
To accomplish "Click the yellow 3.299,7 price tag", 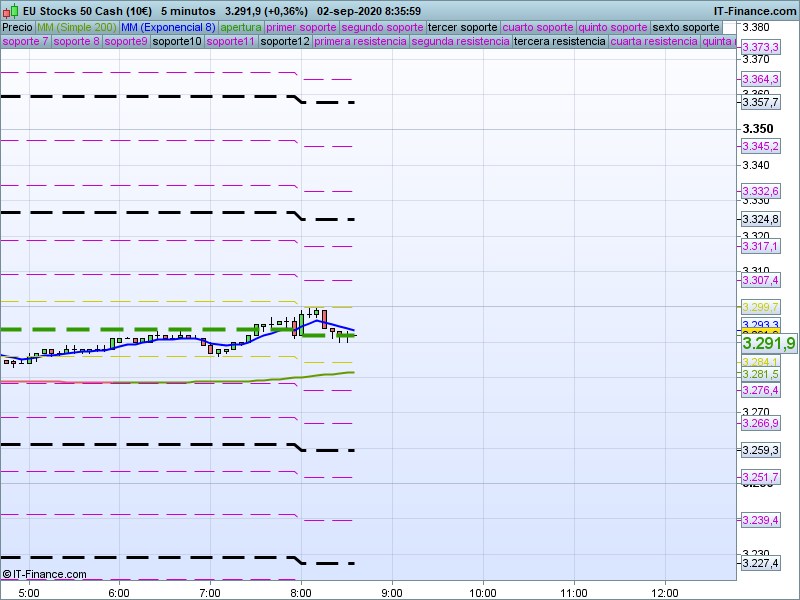I will pyautogui.click(x=760, y=307).
